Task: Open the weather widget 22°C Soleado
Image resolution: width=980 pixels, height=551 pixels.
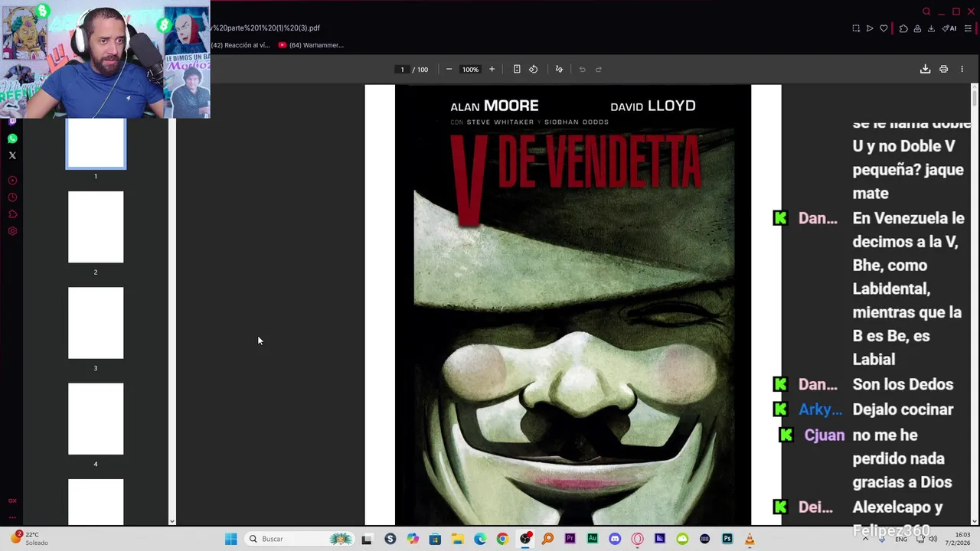Action: click(29, 539)
